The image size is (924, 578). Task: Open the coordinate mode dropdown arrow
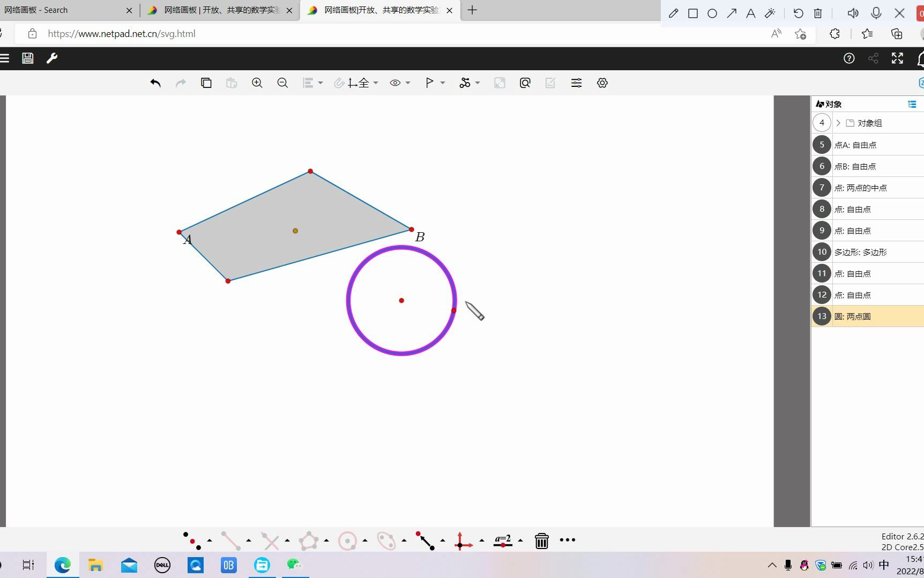tap(376, 83)
